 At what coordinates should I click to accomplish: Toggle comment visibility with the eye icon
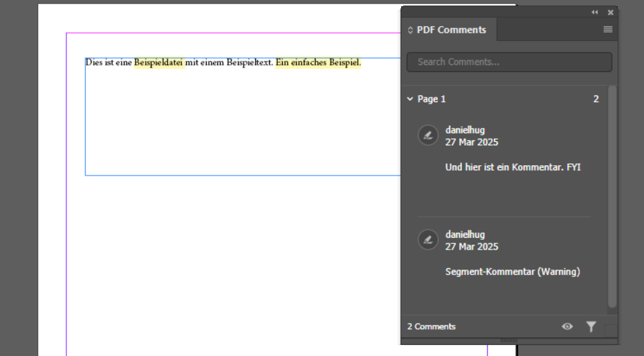click(x=567, y=326)
